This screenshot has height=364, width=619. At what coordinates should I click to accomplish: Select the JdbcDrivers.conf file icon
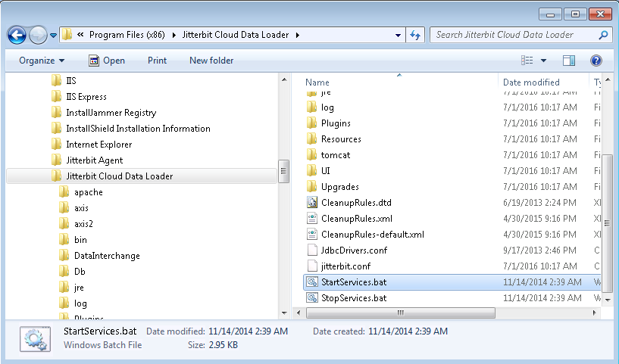click(312, 250)
